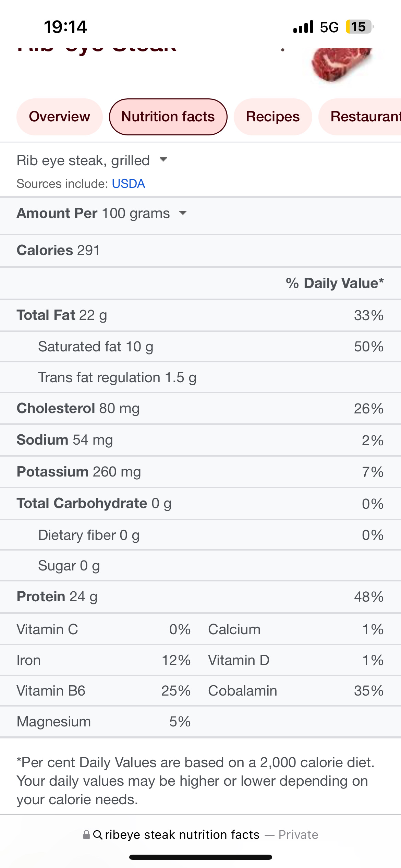Tap the battery level icon

click(359, 27)
